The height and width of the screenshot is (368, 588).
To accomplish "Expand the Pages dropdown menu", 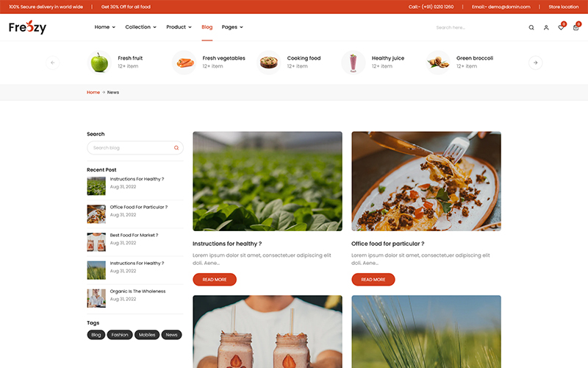I will pos(232,27).
